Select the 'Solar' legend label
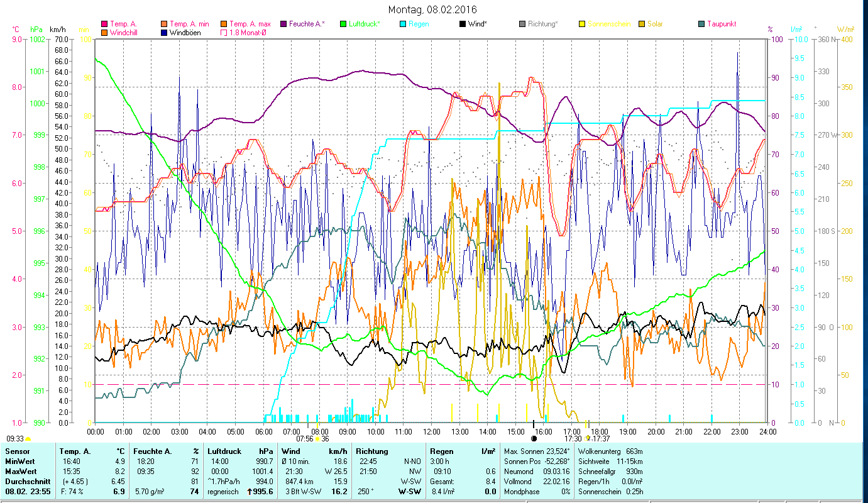The image size is (868, 503). (x=656, y=24)
